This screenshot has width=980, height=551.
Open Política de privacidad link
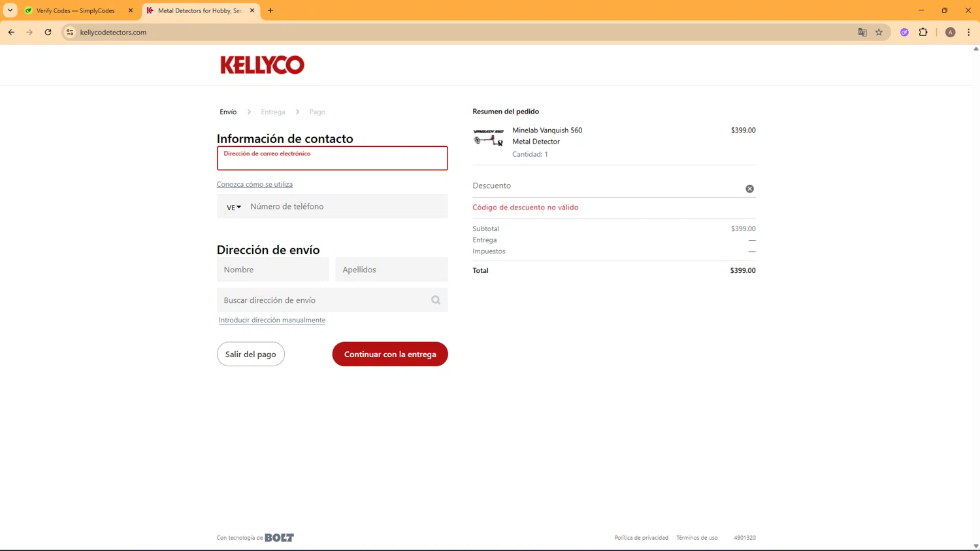[642, 538]
